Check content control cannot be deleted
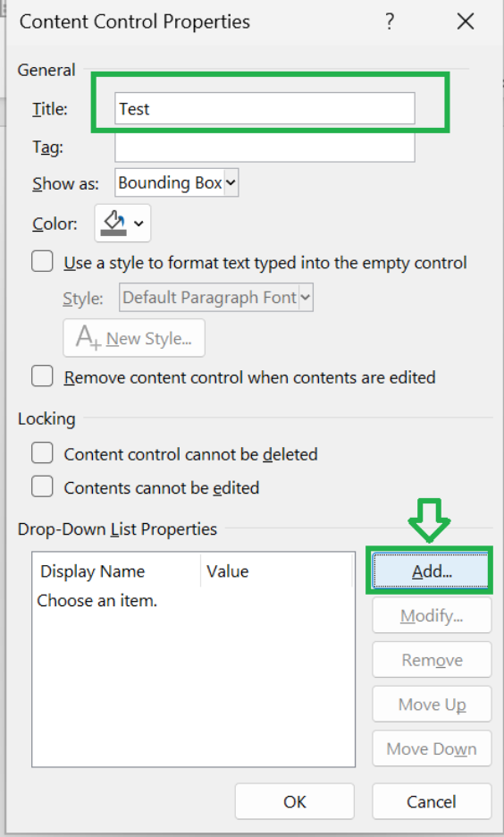The image size is (504, 837). [42, 453]
